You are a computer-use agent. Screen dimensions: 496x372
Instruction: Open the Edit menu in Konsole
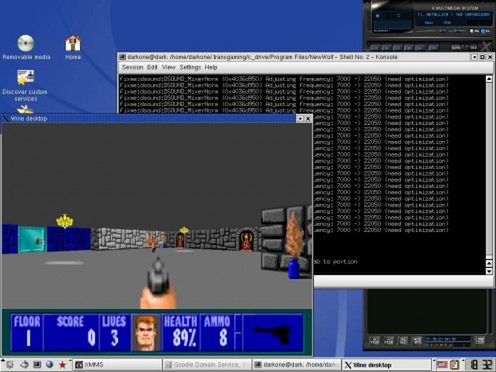coord(152,67)
